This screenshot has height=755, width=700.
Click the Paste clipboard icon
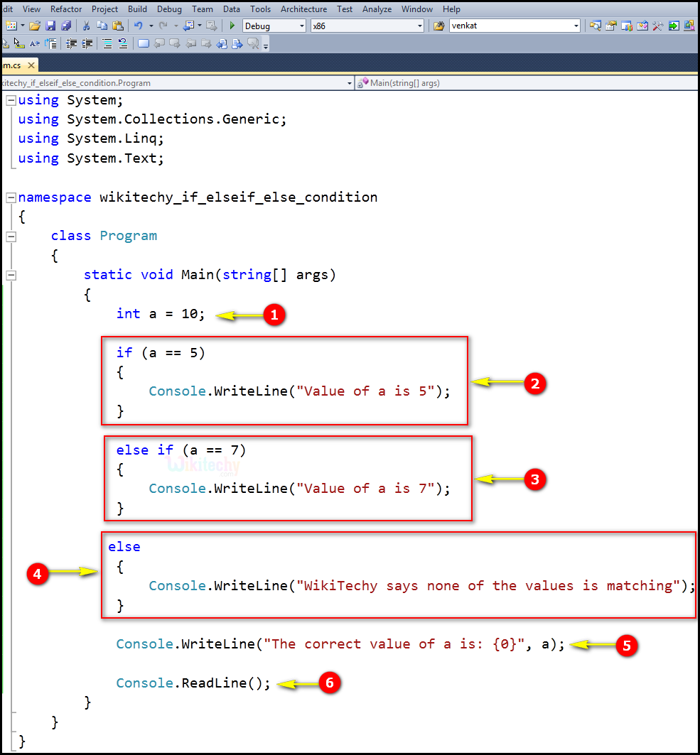click(x=117, y=26)
